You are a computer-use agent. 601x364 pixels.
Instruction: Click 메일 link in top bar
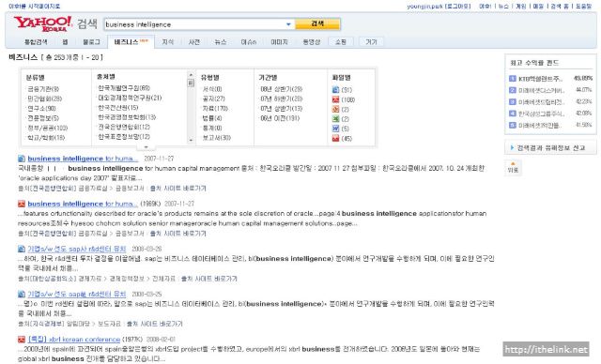(x=538, y=7)
